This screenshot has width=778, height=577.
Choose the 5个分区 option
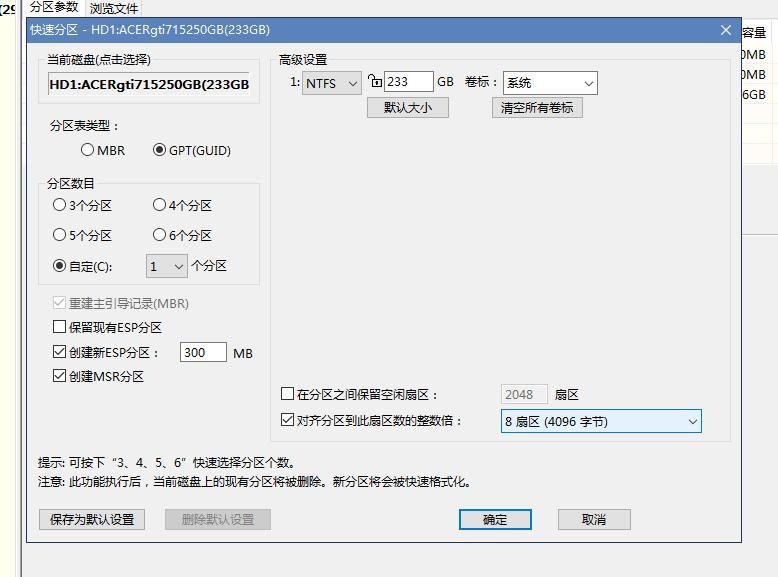60,236
